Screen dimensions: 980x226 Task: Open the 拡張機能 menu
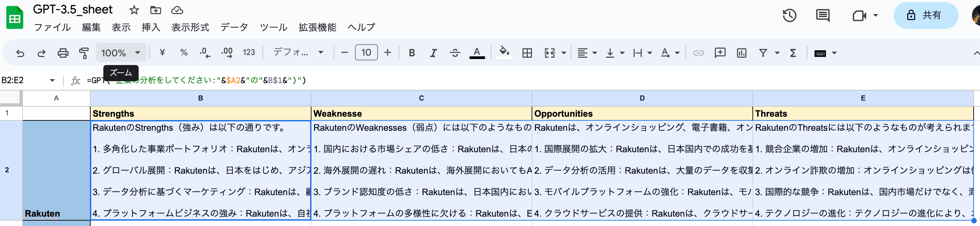pyautogui.click(x=317, y=27)
